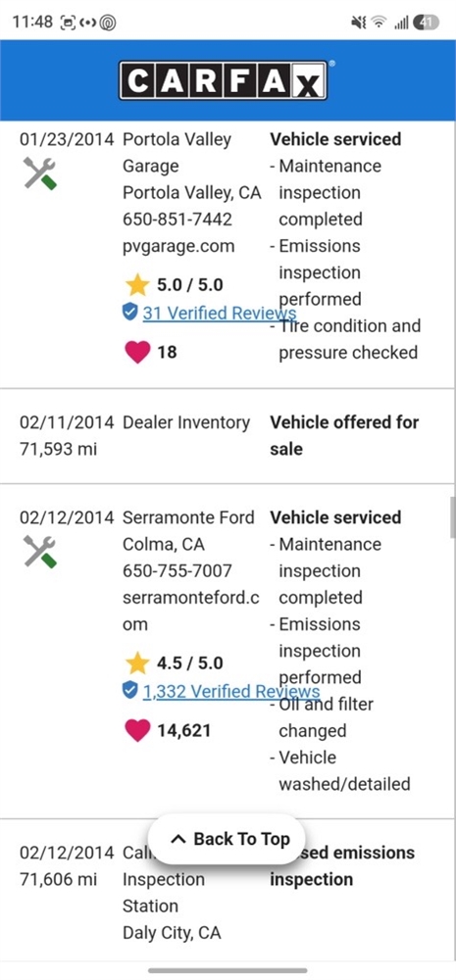
Task: Click the verified shield beside 1,332 Verified Reviews
Action: click(x=129, y=690)
